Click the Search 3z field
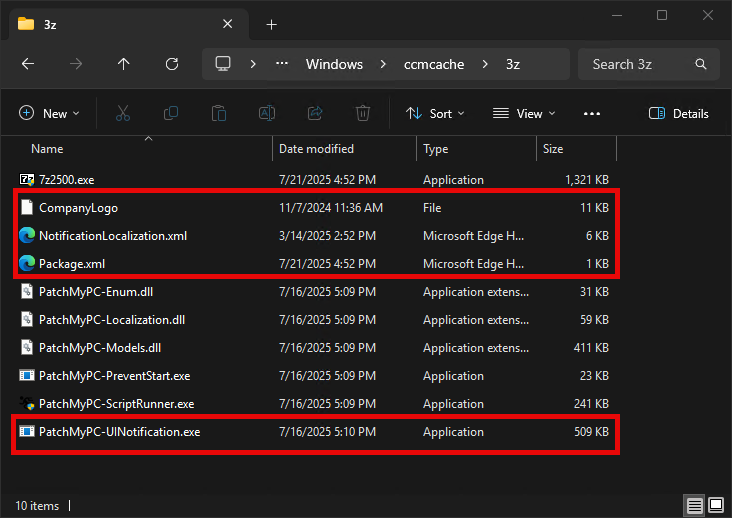This screenshot has width=732, height=518. pyautogui.click(x=648, y=64)
